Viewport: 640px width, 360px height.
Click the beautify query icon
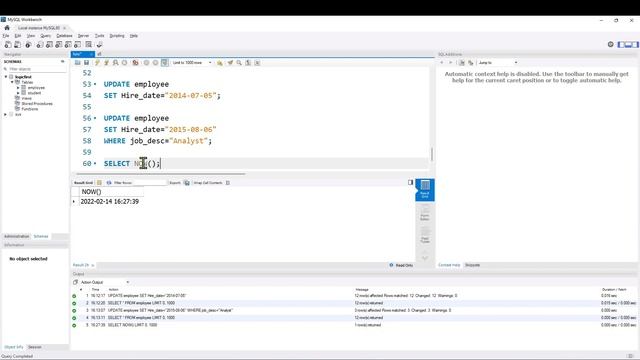coord(230,62)
